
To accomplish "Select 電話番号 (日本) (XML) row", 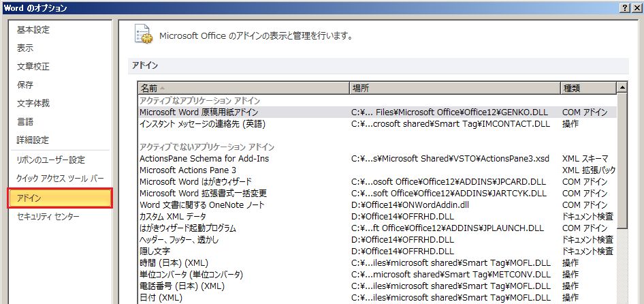I will point(377,286).
